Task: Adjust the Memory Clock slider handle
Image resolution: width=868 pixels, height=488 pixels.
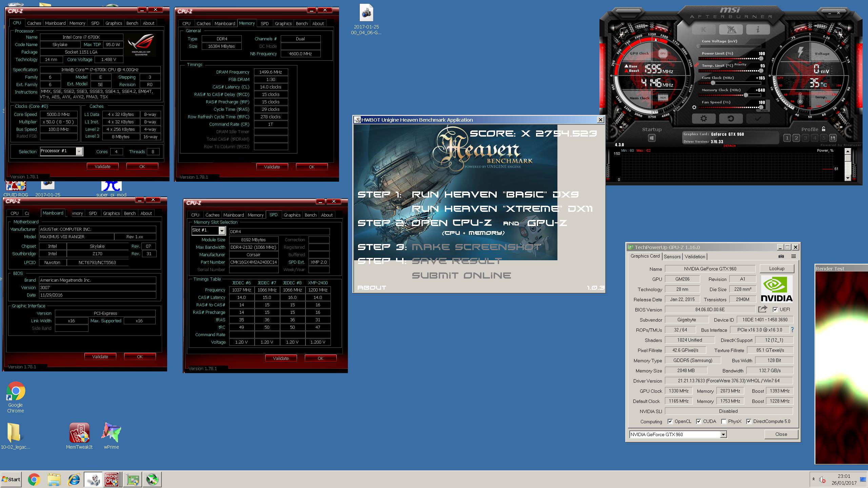Action: point(746,95)
